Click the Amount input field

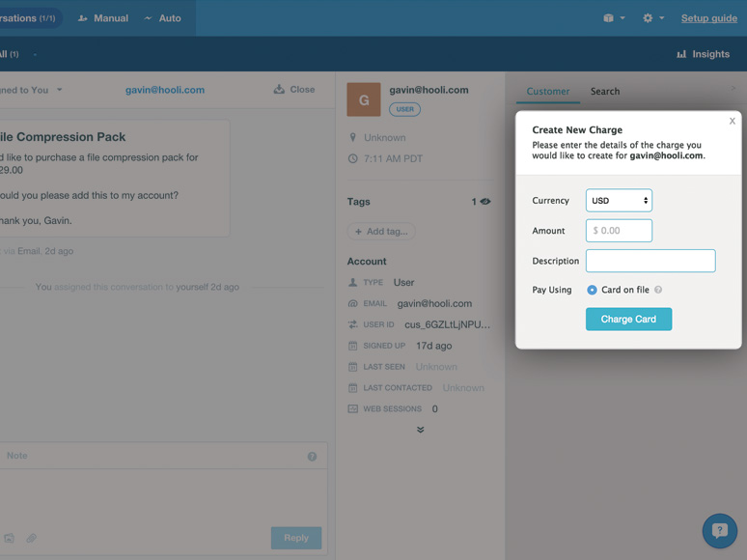(x=619, y=231)
